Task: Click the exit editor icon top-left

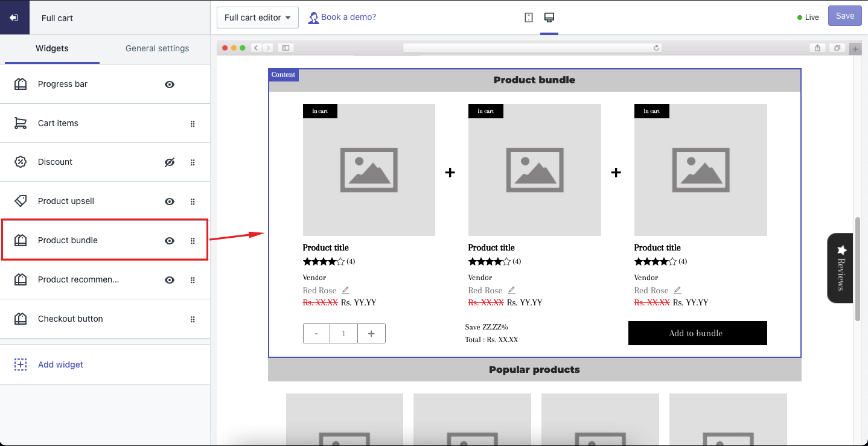Action: point(14,18)
